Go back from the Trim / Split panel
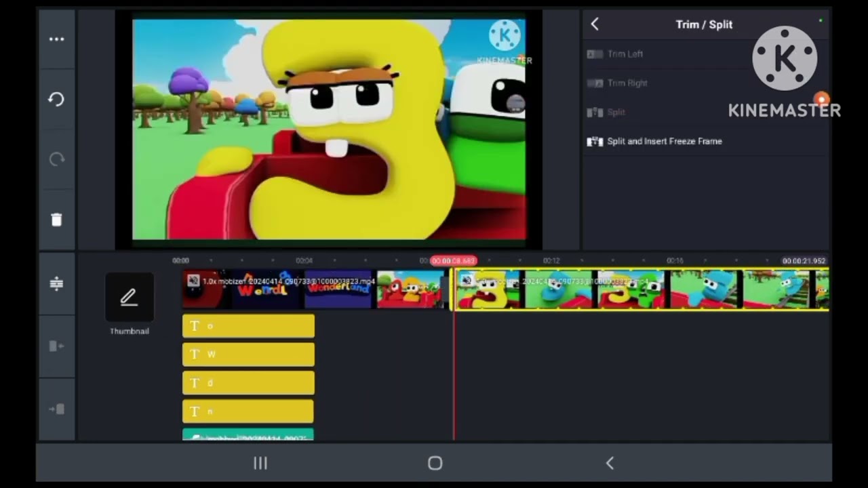The image size is (868, 488). pyautogui.click(x=595, y=24)
